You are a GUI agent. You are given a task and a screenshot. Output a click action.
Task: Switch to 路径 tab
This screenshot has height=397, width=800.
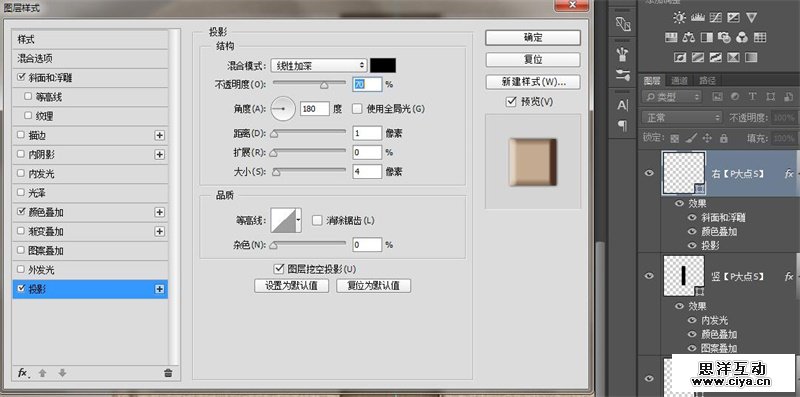(x=707, y=80)
